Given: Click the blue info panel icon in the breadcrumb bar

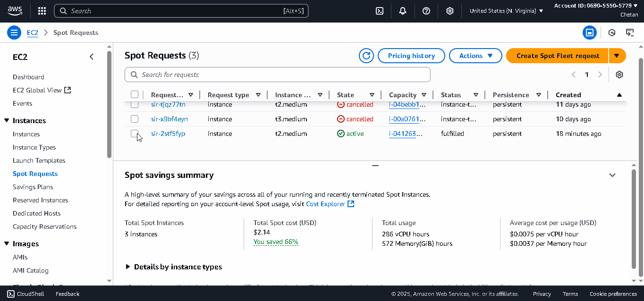Looking at the screenshot, I should 589,33.
